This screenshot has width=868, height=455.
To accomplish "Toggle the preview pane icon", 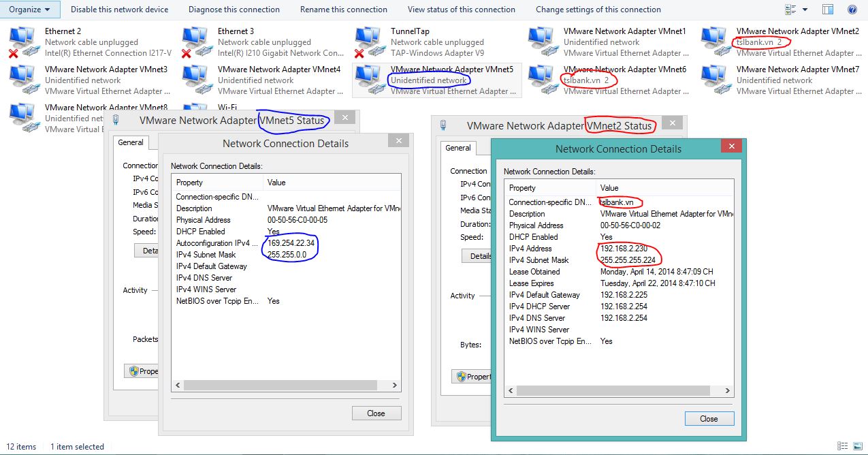I will click(827, 10).
